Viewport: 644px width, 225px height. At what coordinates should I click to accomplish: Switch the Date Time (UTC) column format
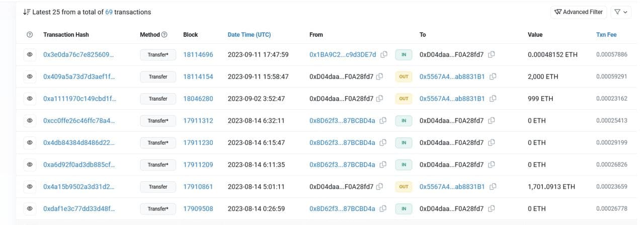[249, 35]
